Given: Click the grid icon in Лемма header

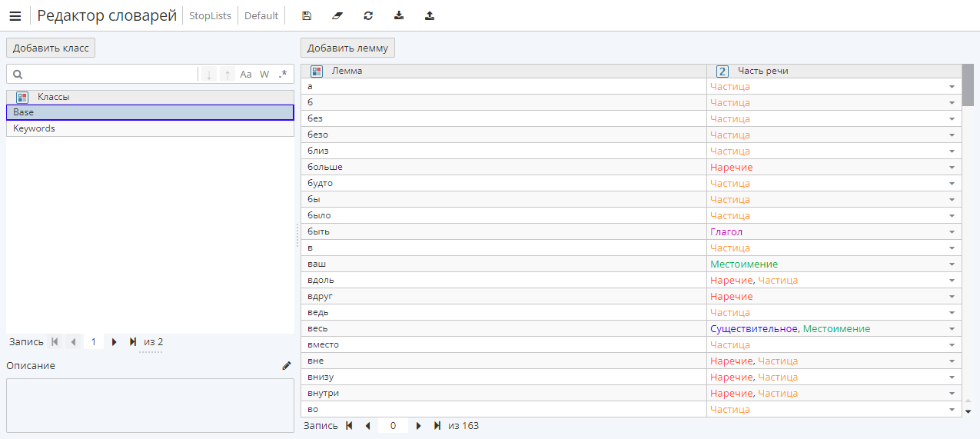Looking at the screenshot, I should pyautogui.click(x=317, y=71).
